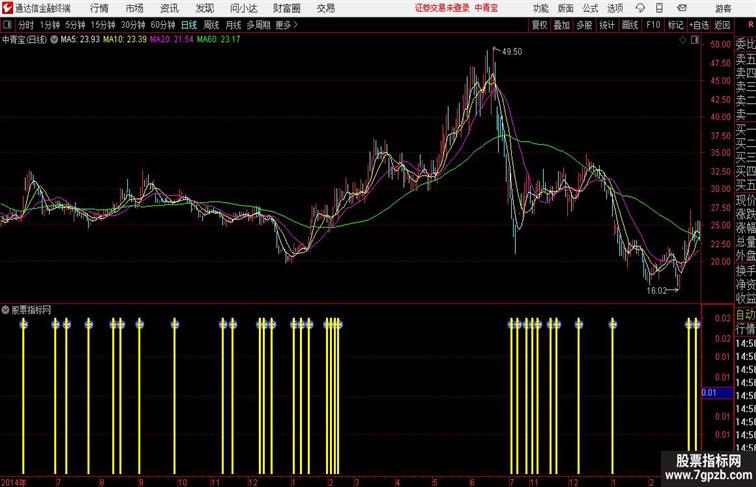Open the 选项 menu
This screenshot has width=756, height=487.
click(x=615, y=8)
